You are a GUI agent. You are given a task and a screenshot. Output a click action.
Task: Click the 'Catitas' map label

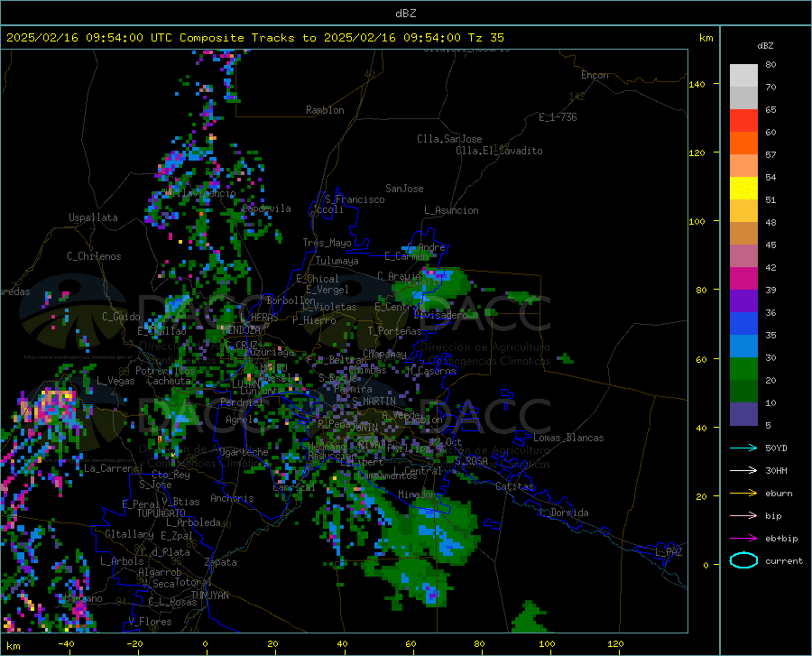click(x=514, y=486)
